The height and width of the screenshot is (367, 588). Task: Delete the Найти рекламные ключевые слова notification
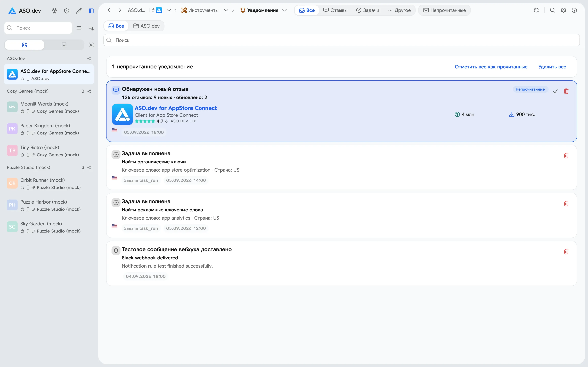566,204
